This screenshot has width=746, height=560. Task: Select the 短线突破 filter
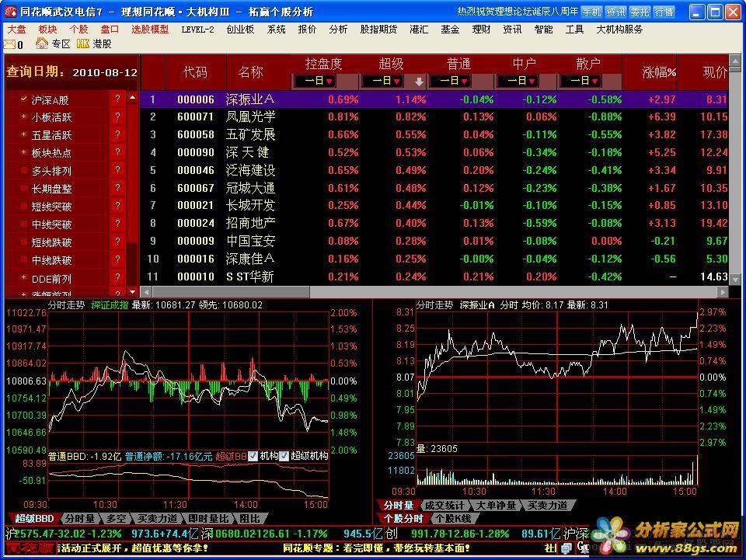[x=51, y=207]
